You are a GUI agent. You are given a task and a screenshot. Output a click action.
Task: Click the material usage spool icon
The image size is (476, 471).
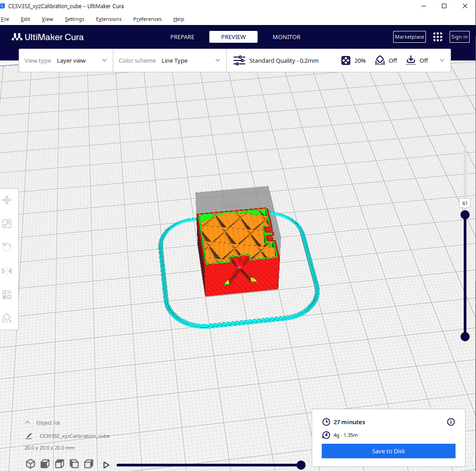click(326, 435)
